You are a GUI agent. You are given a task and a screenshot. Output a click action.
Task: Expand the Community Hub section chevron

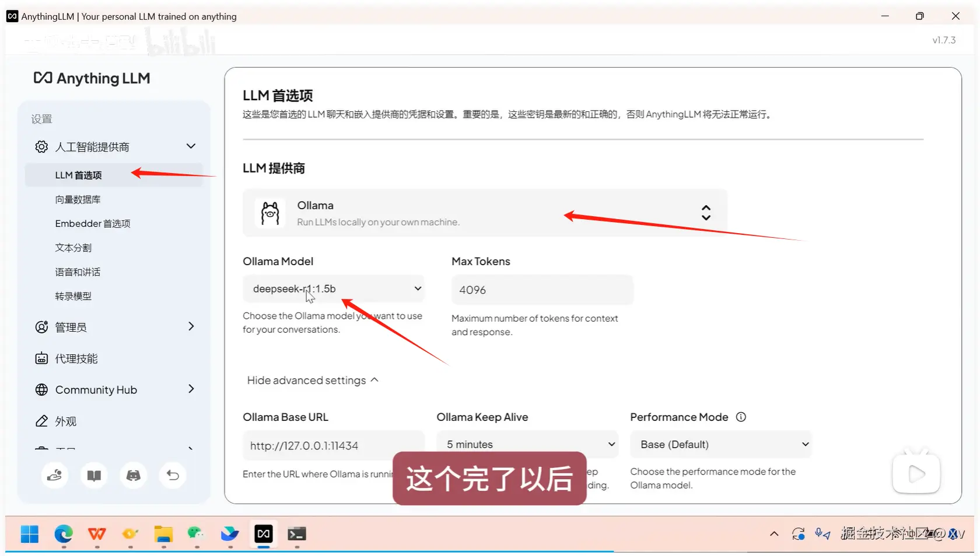pyautogui.click(x=191, y=389)
